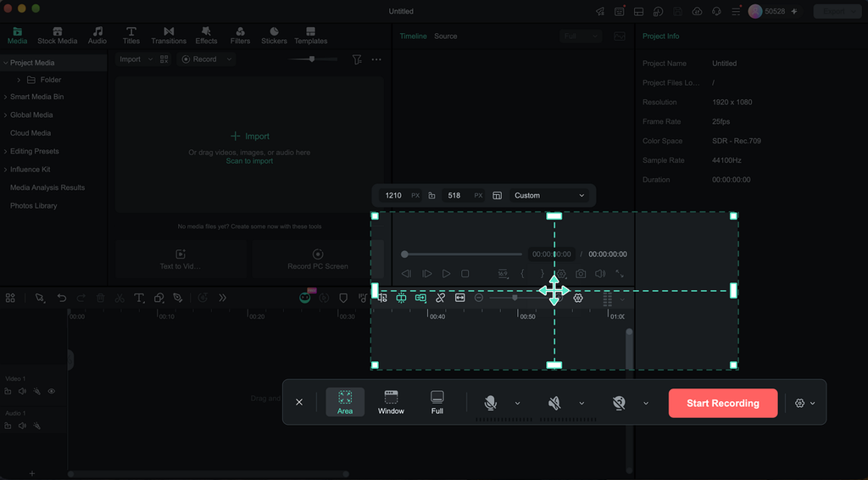Toggle system audio in recorder bar
This screenshot has height=480, width=868.
point(554,403)
